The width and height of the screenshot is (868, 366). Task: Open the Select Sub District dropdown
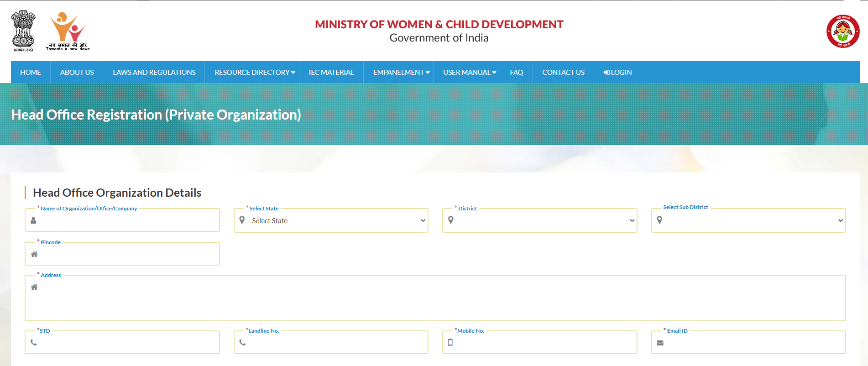[748, 221]
